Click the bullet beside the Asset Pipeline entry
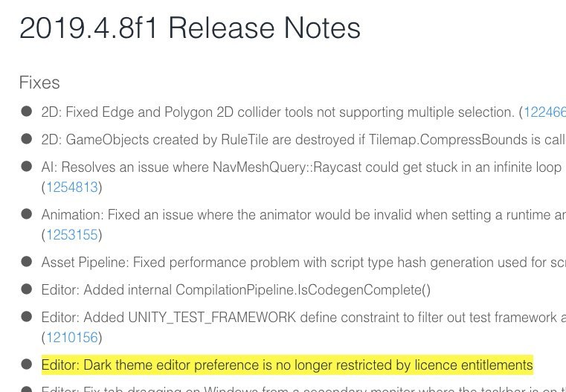 27,262
